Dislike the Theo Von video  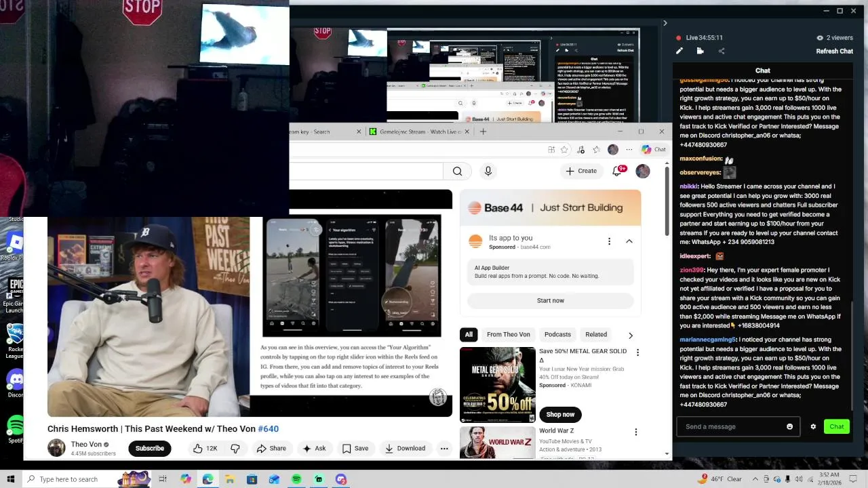pos(235,448)
